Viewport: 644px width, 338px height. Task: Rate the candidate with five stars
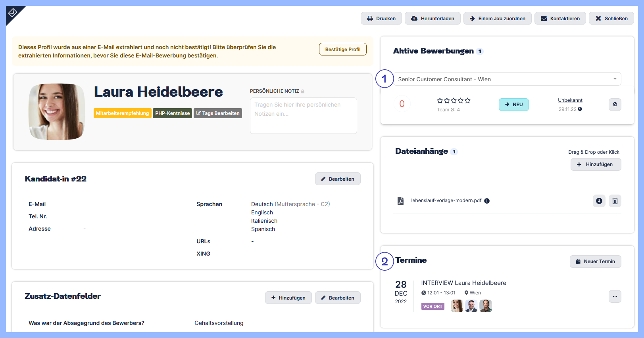click(467, 101)
